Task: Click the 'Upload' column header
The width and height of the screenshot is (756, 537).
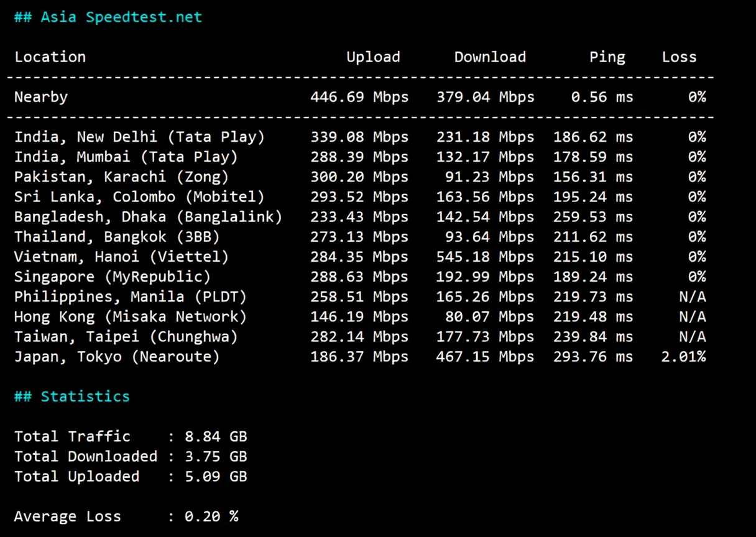Action: [373, 57]
